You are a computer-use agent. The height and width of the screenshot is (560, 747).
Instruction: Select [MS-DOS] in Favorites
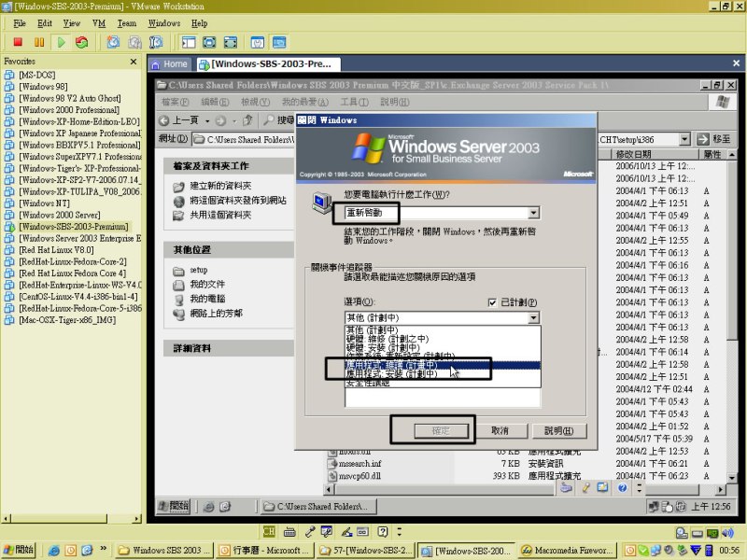pyautogui.click(x=36, y=75)
